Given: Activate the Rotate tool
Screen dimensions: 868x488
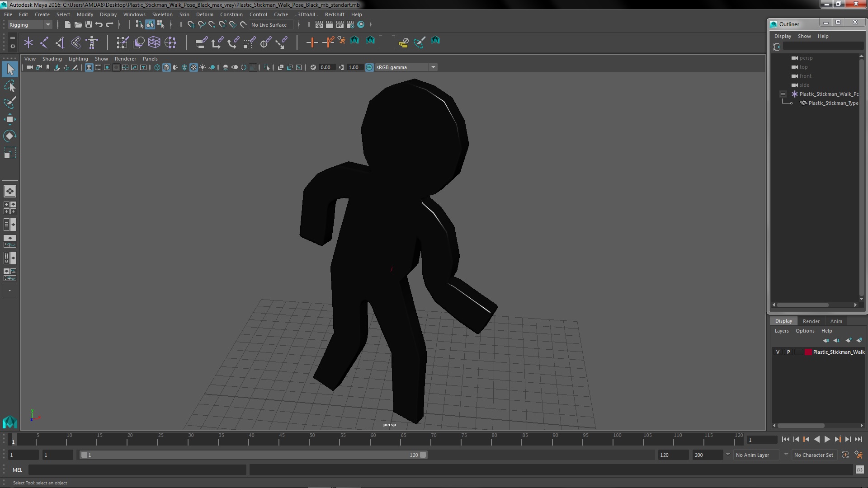Looking at the screenshot, I should [9, 136].
